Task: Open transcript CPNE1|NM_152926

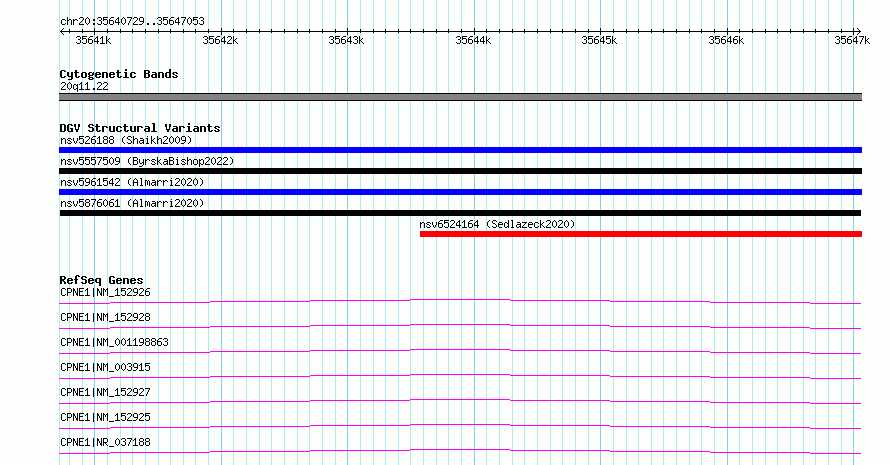Action: tap(106, 292)
